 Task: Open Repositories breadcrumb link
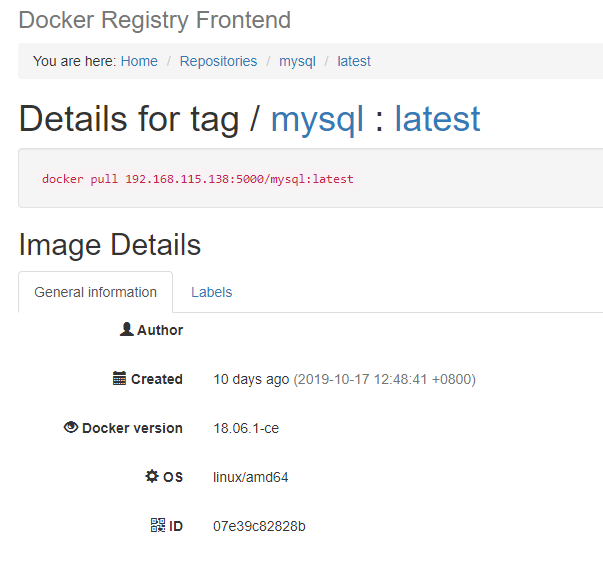[218, 61]
